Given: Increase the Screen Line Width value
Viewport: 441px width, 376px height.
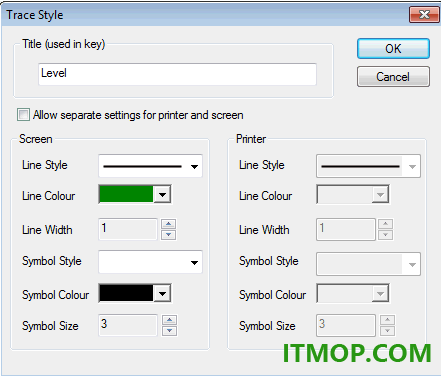Looking at the screenshot, I should pos(169,224).
